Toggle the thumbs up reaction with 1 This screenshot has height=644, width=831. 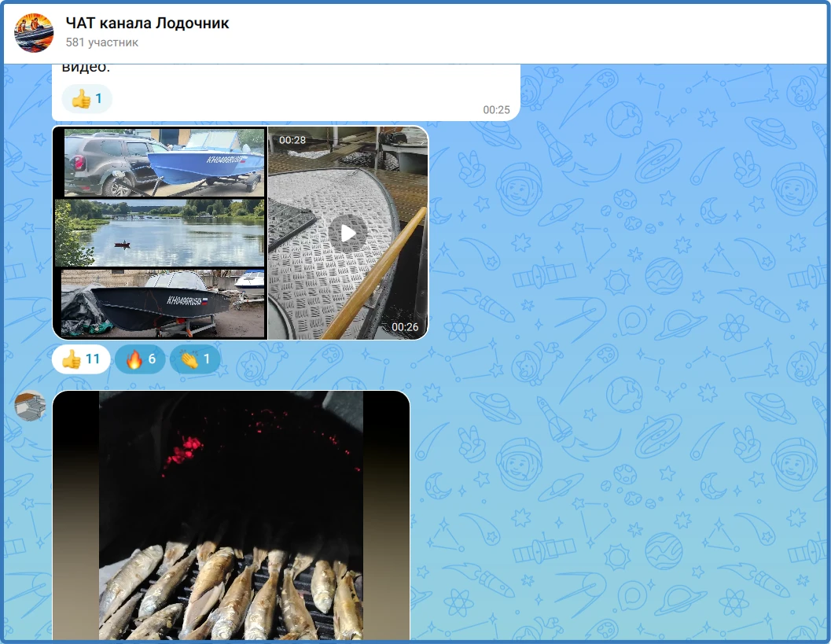pos(87,98)
